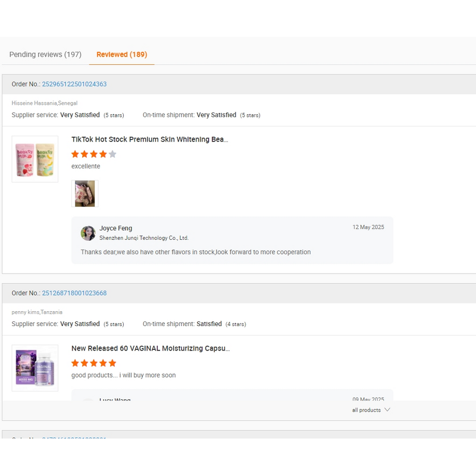Open the TikTok Hot Stock Skin Whitening product title
Screen dimensions: 476x476
click(150, 139)
